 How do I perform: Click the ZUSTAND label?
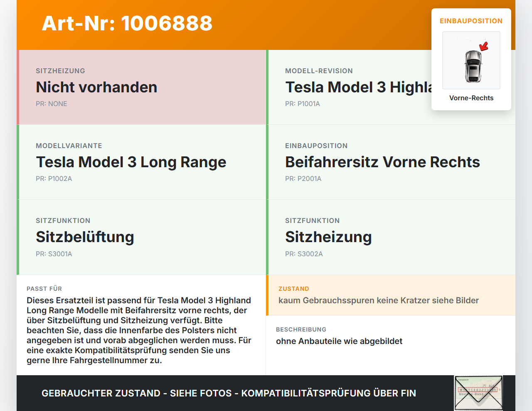pyautogui.click(x=293, y=289)
